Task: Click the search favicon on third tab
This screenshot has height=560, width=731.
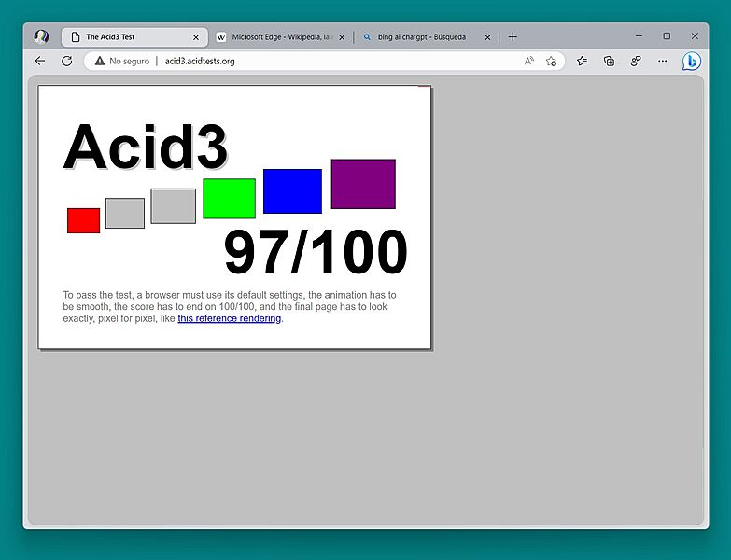Action: [367, 37]
